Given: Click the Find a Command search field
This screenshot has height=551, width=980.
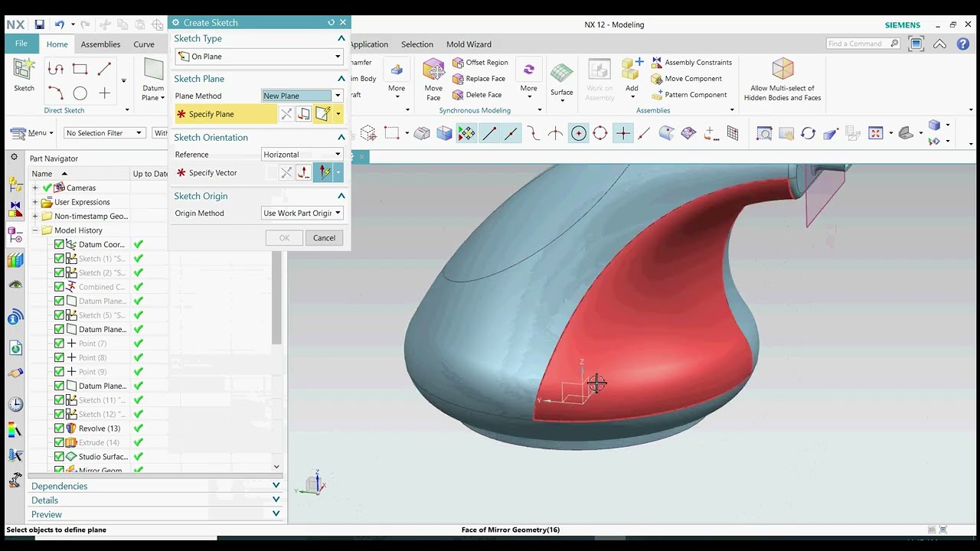Looking at the screenshot, I should [x=863, y=44].
